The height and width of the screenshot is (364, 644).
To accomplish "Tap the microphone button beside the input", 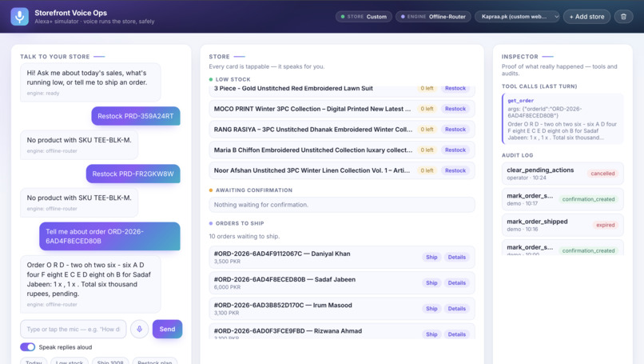I will pyautogui.click(x=140, y=329).
